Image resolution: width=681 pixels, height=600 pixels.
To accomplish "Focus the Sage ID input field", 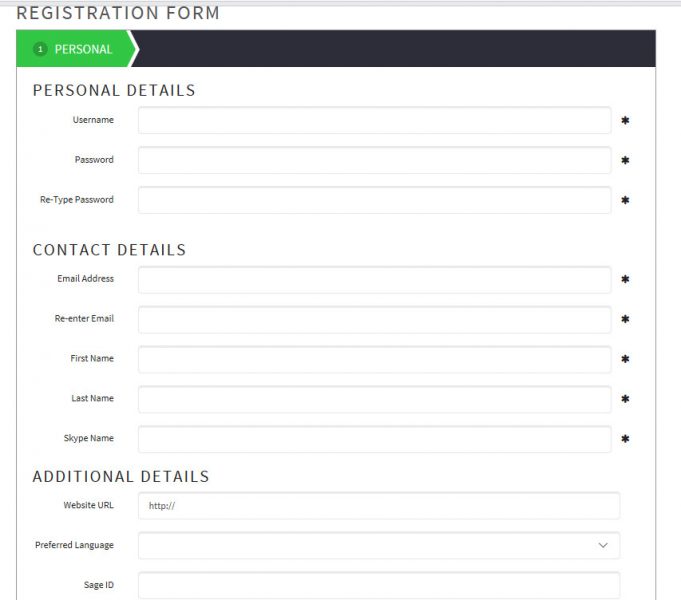I will 379,585.
